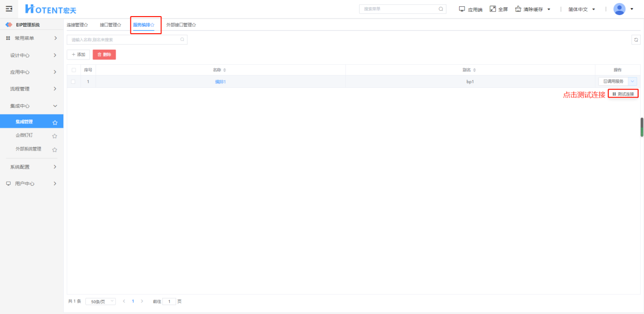644x314 pixels.
Task: Click the bp1 alias cell
Action: pos(470,82)
